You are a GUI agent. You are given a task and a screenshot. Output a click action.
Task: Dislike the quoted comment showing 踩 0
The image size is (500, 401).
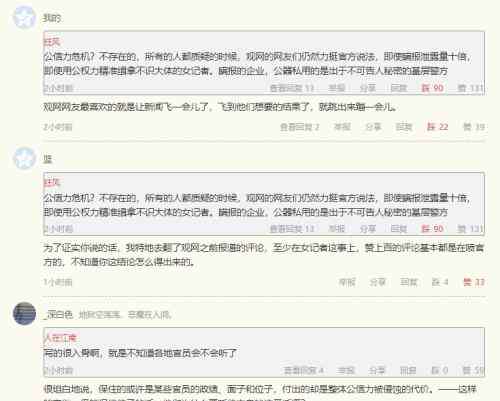440,370
